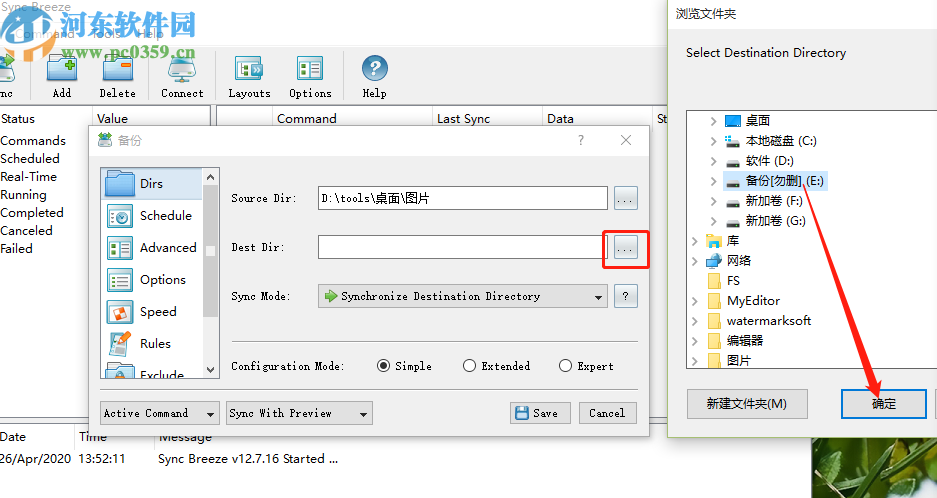Expand the 新加卷 (F:) node
937x498 pixels.
coord(713,201)
